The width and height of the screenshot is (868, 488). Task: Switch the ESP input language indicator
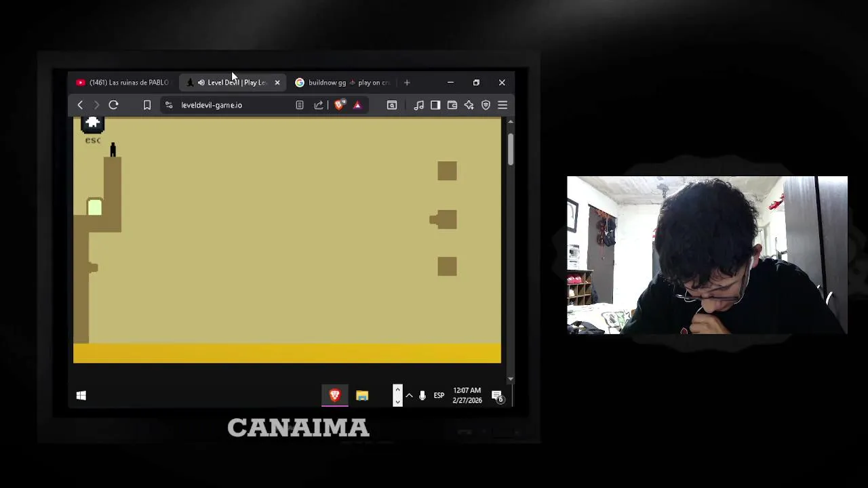439,396
